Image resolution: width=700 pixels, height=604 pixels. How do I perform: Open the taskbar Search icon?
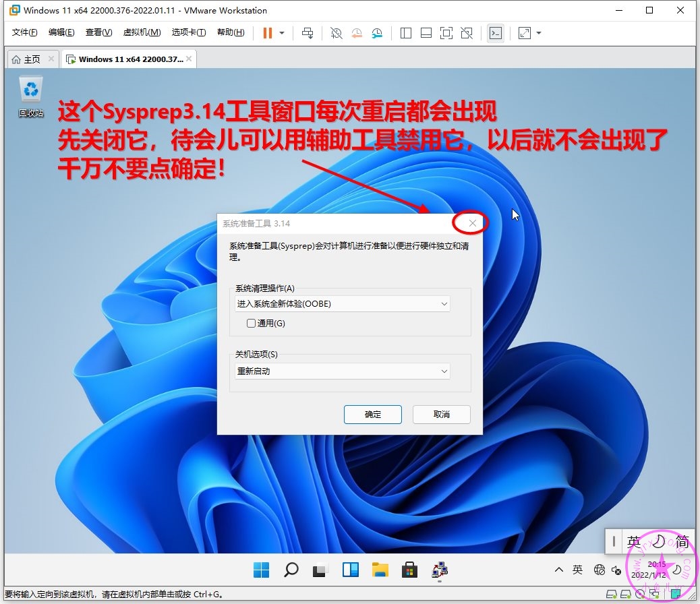pyautogui.click(x=291, y=570)
